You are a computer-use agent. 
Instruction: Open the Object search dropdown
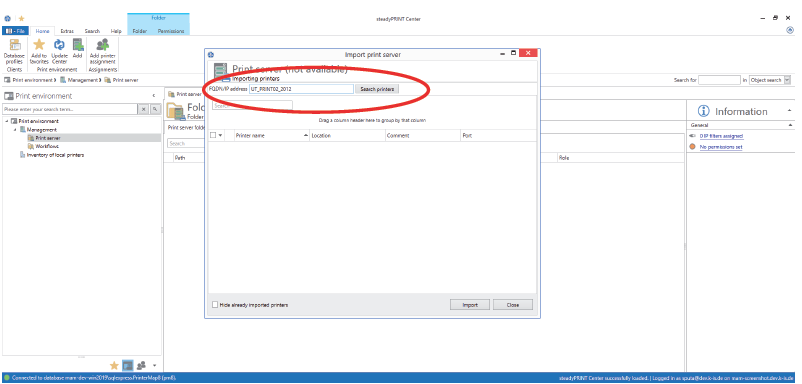(x=787, y=80)
